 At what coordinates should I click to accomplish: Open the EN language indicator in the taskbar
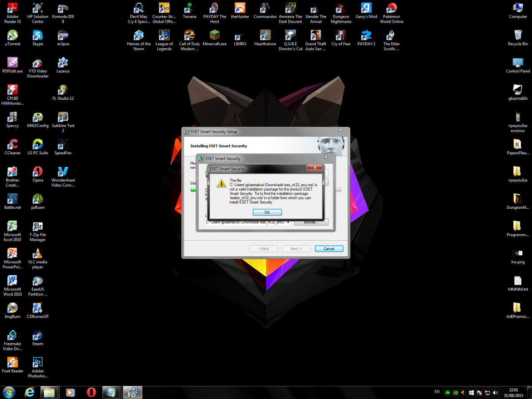[437, 392]
